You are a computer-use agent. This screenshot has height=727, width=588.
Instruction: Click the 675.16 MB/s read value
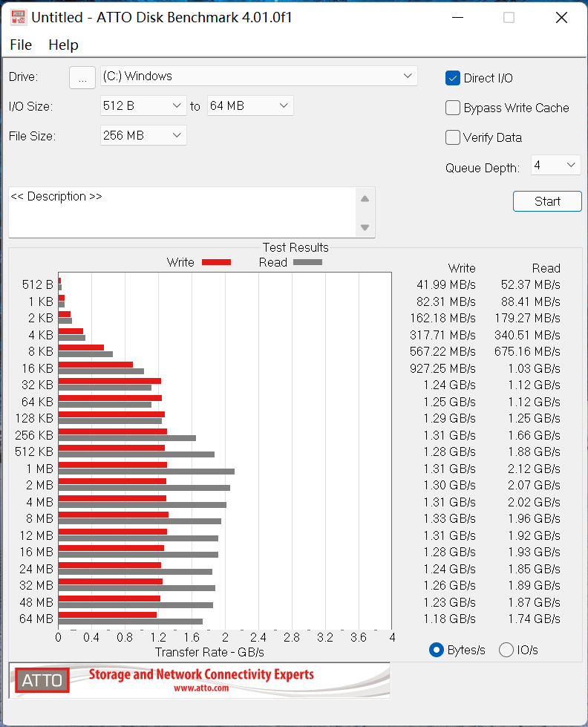pyautogui.click(x=527, y=351)
